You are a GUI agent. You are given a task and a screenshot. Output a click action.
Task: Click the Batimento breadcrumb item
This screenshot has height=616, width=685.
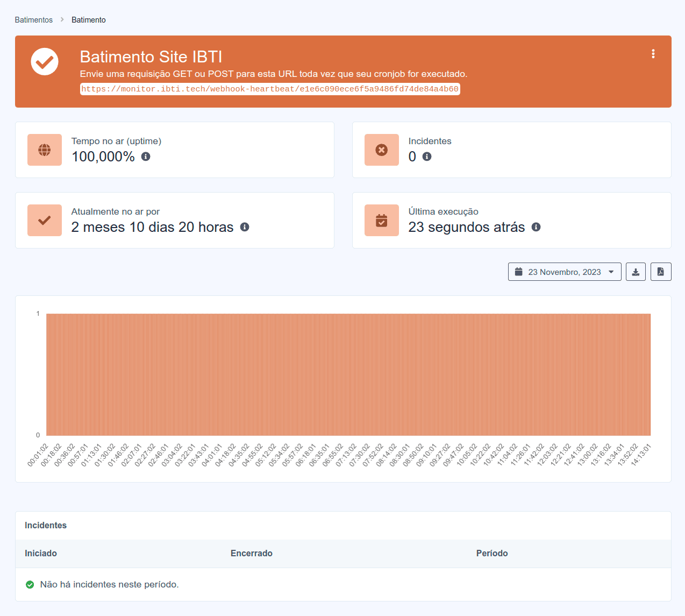coord(89,20)
